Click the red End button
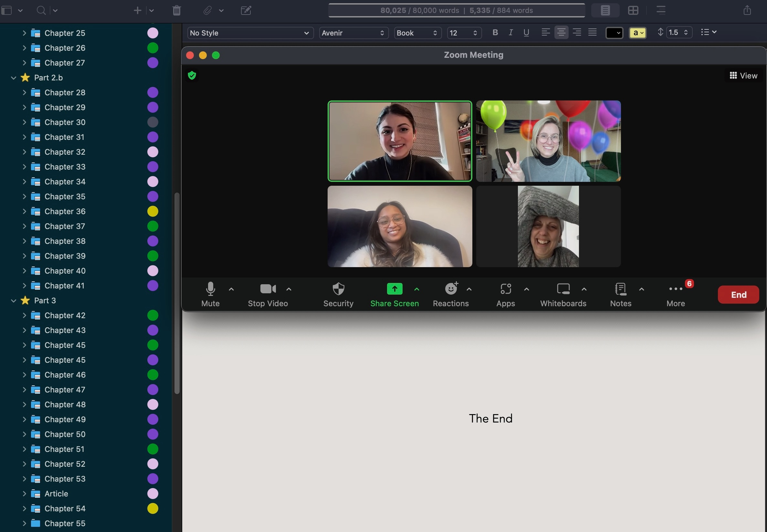 coord(738,295)
